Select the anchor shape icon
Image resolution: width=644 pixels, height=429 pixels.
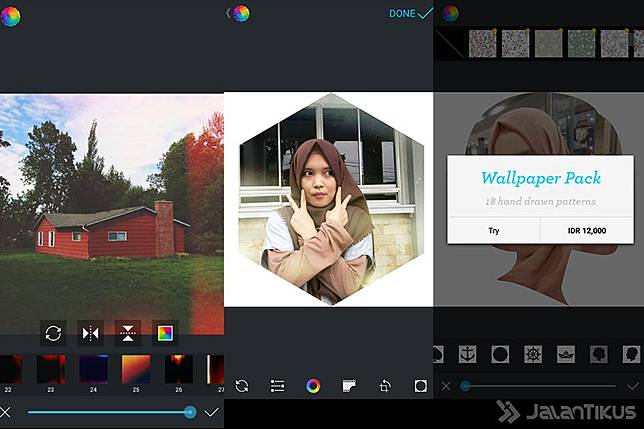pyautogui.click(x=467, y=354)
